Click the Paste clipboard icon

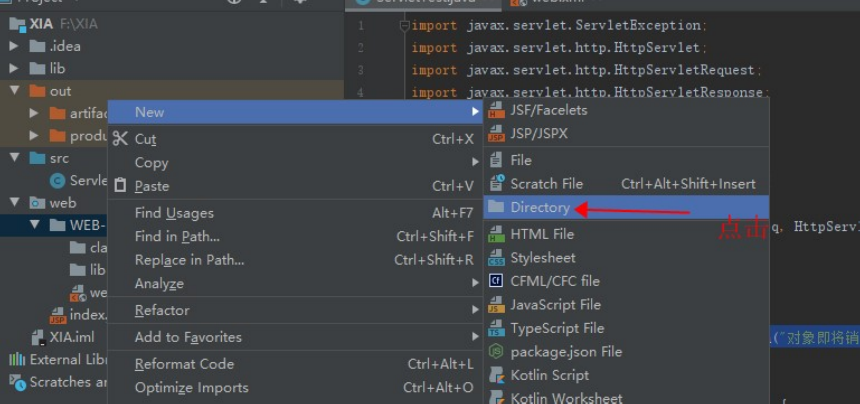120,186
